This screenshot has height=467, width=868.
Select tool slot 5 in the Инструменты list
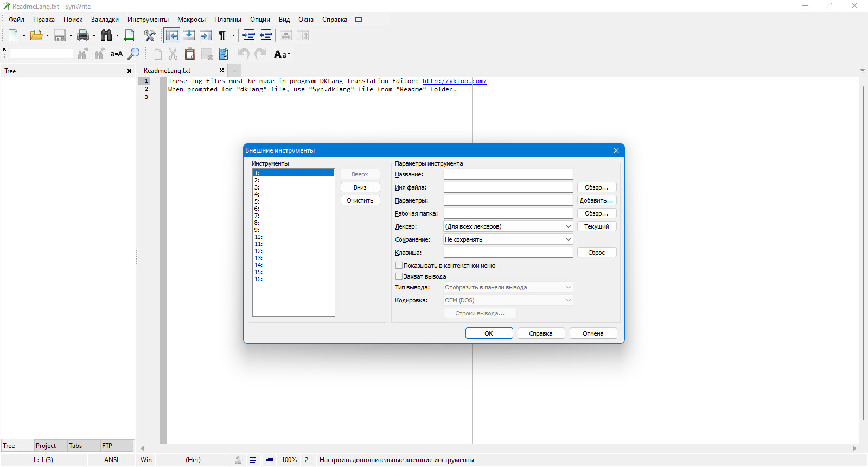293,201
